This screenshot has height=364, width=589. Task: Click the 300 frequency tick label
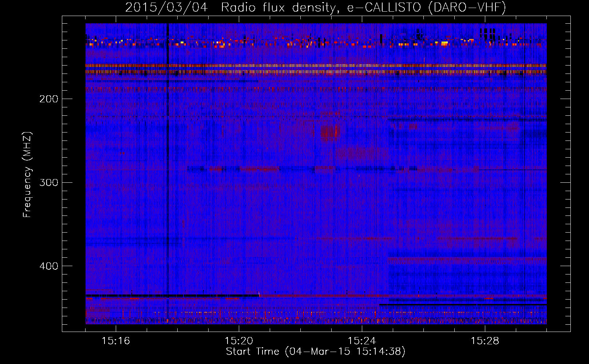[x=49, y=182]
